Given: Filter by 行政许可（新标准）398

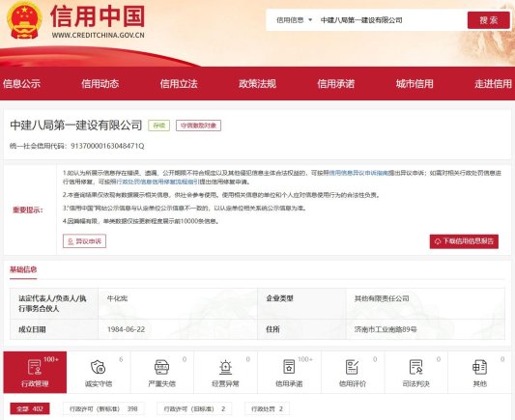Looking at the screenshot, I should (x=103, y=408).
